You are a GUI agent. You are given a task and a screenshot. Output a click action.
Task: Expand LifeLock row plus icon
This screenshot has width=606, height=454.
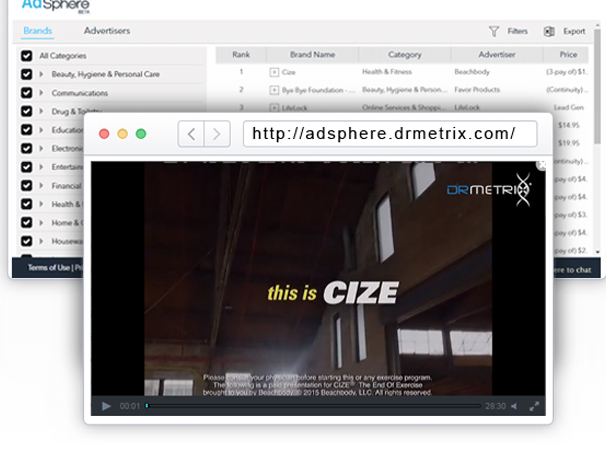[x=274, y=108]
